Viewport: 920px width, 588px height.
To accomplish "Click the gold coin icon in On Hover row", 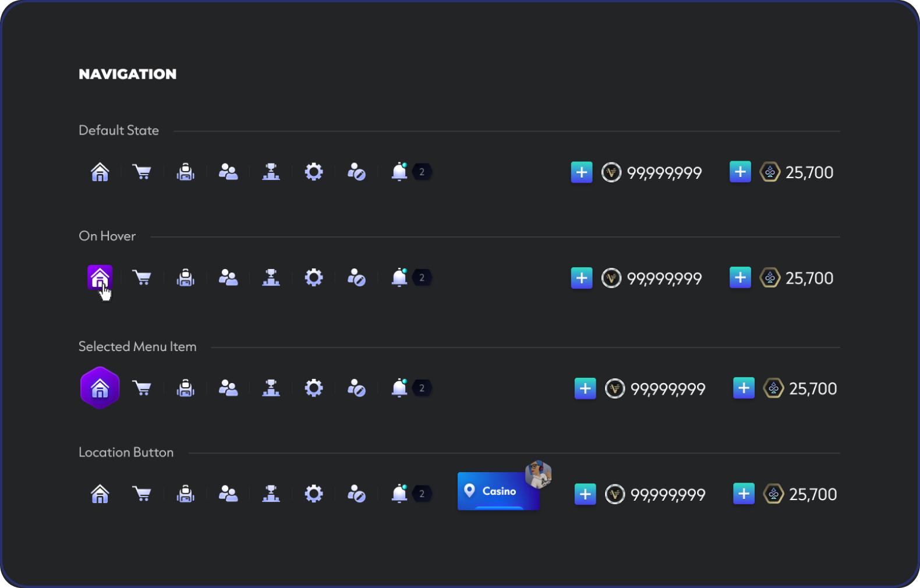I will pyautogui.click(x=611, y=278).
